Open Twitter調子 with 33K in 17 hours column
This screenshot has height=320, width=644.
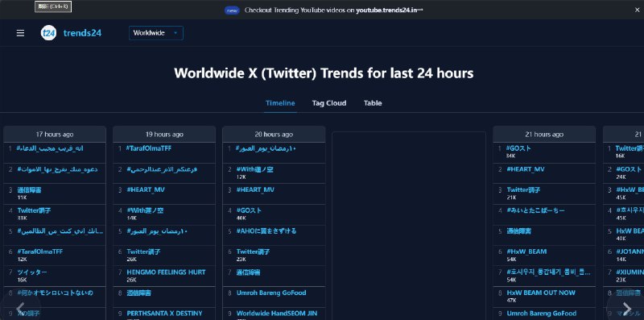pos(34,210)
